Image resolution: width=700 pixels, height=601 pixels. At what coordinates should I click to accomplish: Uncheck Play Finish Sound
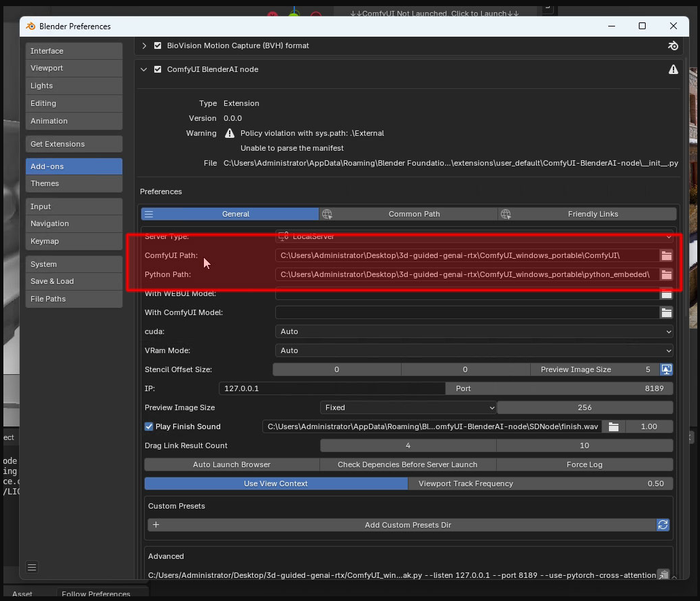pos(149,426)
